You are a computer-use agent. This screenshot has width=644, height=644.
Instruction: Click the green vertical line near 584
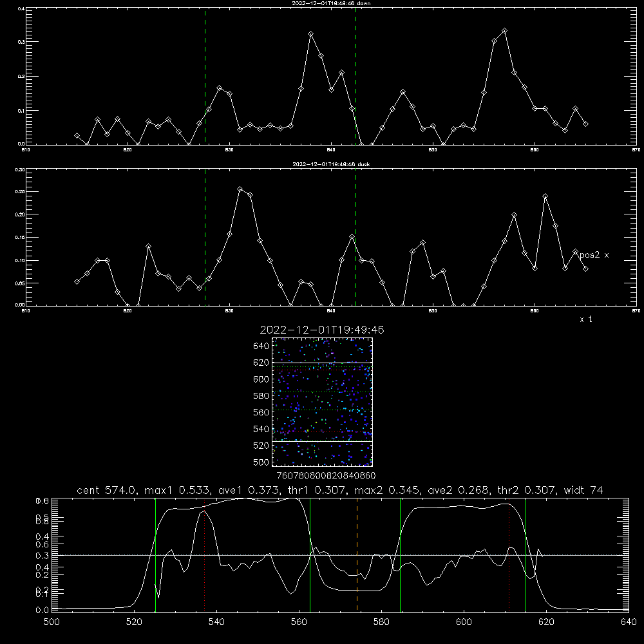coord(400,554)
